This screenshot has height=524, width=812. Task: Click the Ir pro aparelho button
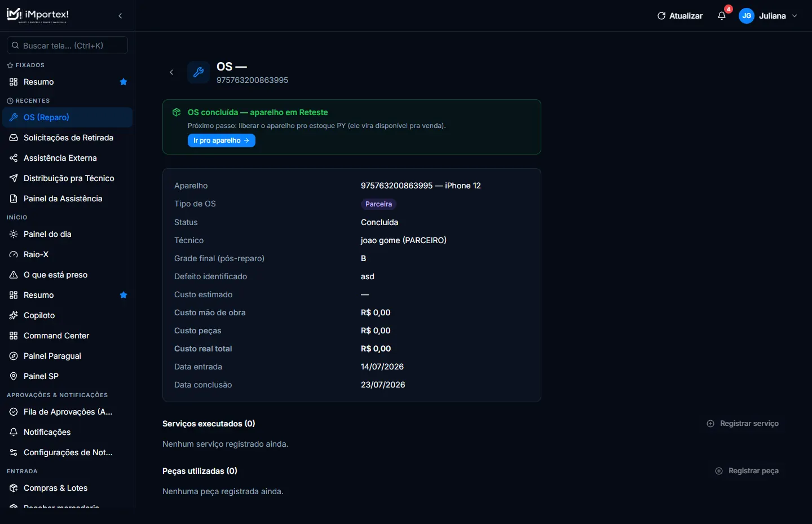222,140
